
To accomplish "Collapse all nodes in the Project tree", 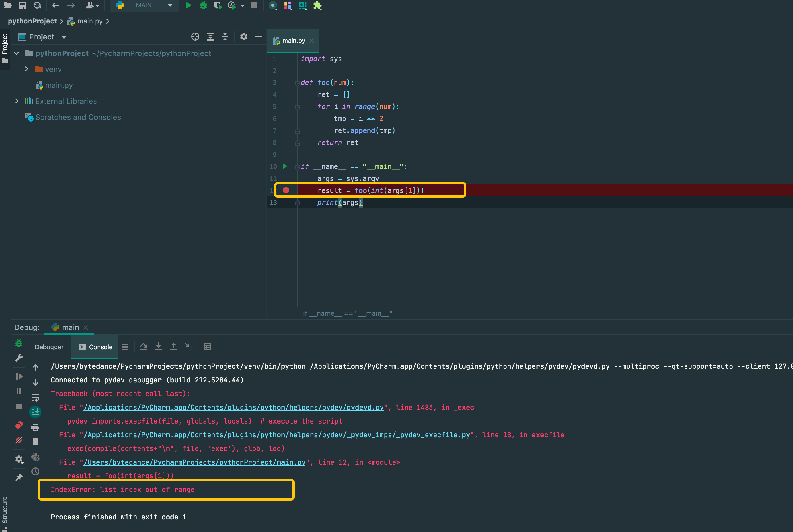I will click(225, 37).
